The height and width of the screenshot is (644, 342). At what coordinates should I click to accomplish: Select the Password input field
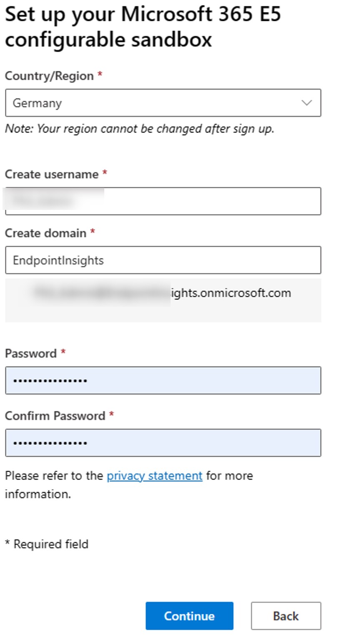click(163, 380)
